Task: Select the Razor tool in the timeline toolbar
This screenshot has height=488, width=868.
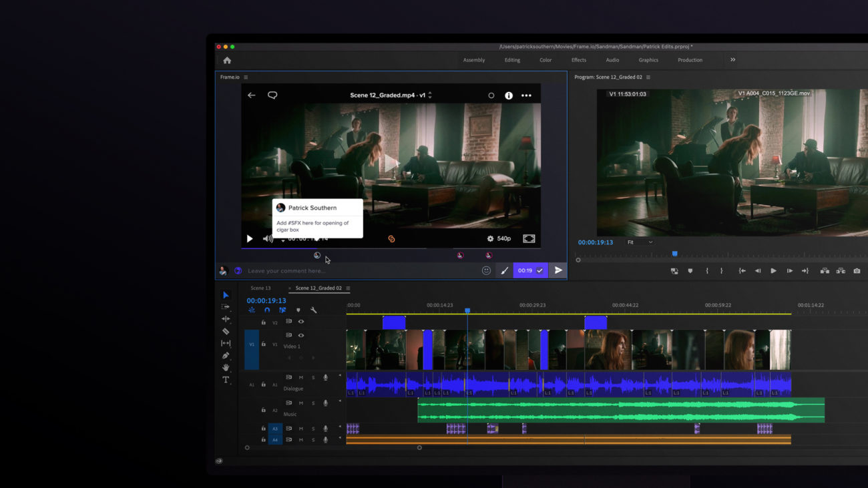Action: 225,331
